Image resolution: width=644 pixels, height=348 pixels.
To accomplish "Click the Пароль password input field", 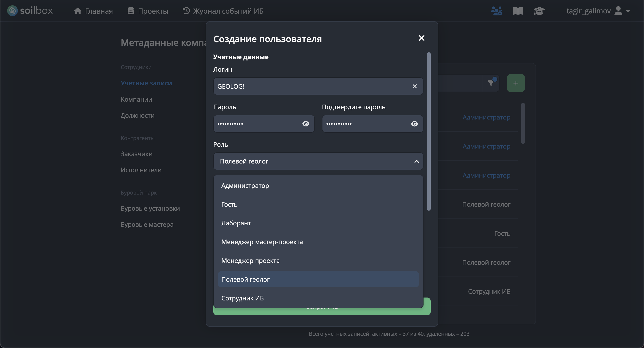I will pos(258,124).
